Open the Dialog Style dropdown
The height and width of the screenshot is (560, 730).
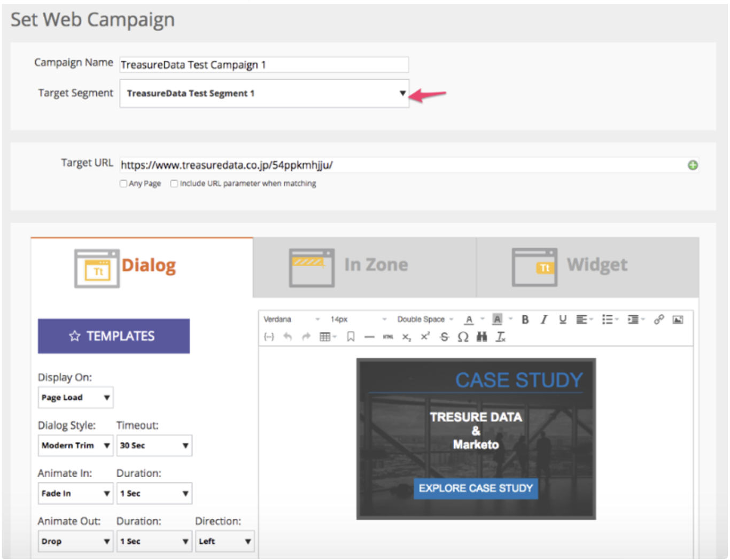pos(75,446)
